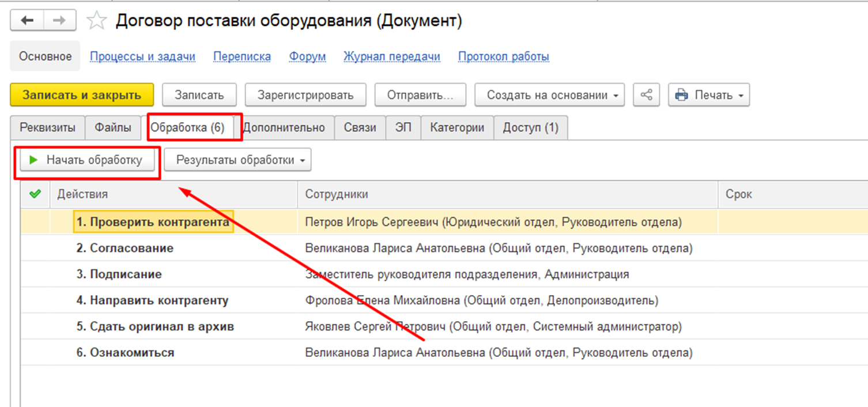The image size is (868, 407).
Task: Click employee Яковлев Сергей Петрович cell
Action: 508,326
